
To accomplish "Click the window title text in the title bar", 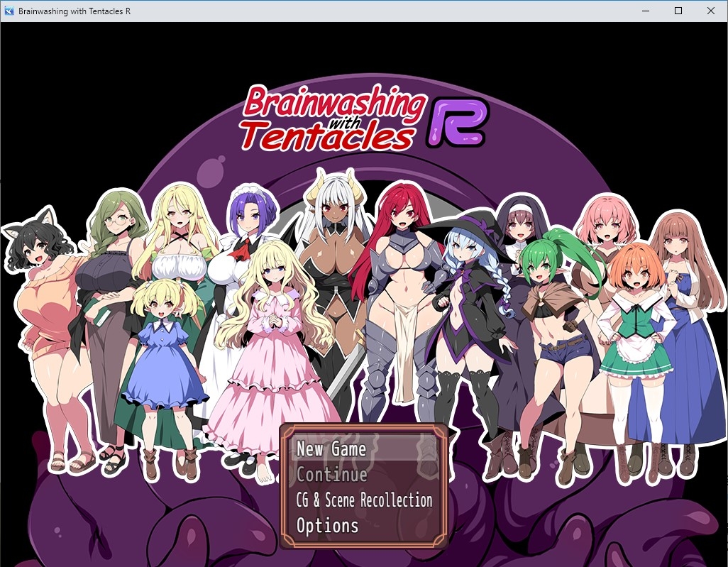I will tap(75, 11).
